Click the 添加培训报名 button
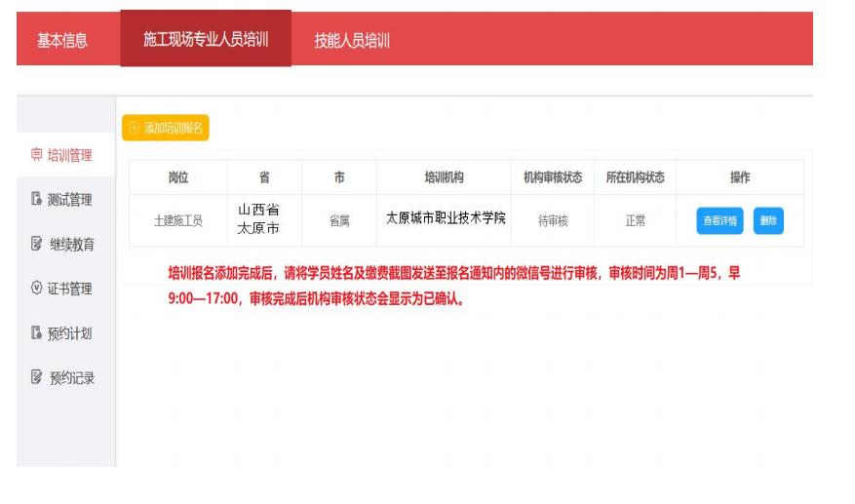This screenshot has height=504, width=855. point(165,128)
